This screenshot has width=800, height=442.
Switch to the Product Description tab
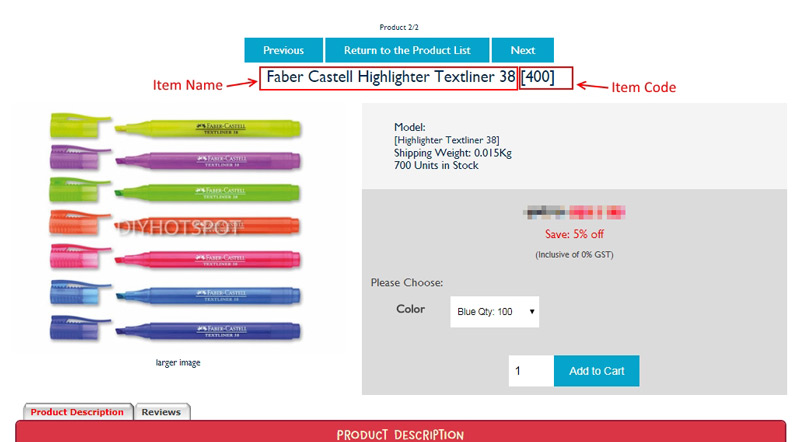[x=78, y=412]
